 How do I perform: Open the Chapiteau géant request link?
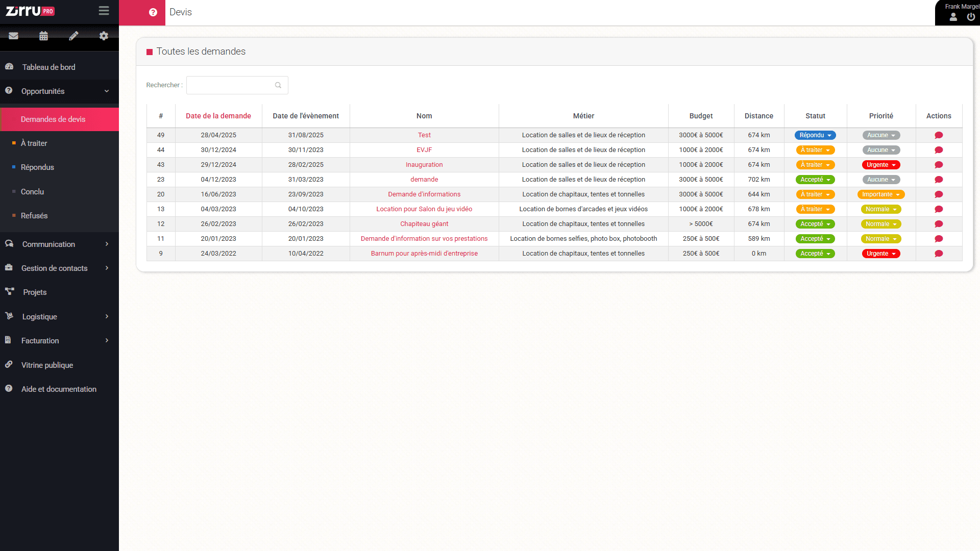pos(424,223)
